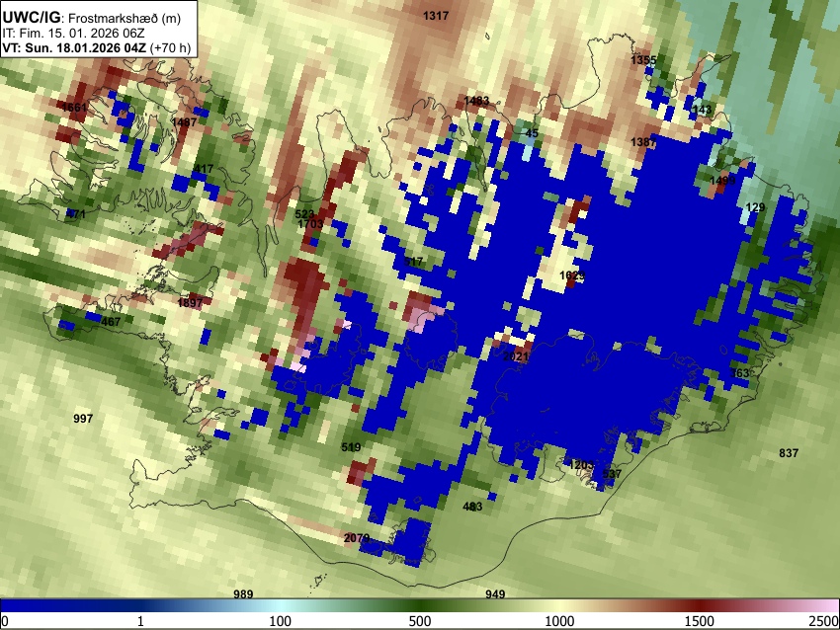Image resolution: width=840 pixels, height=630 pixels.
Task: Click the map value 1499
Action: click(x=722, y=181)
